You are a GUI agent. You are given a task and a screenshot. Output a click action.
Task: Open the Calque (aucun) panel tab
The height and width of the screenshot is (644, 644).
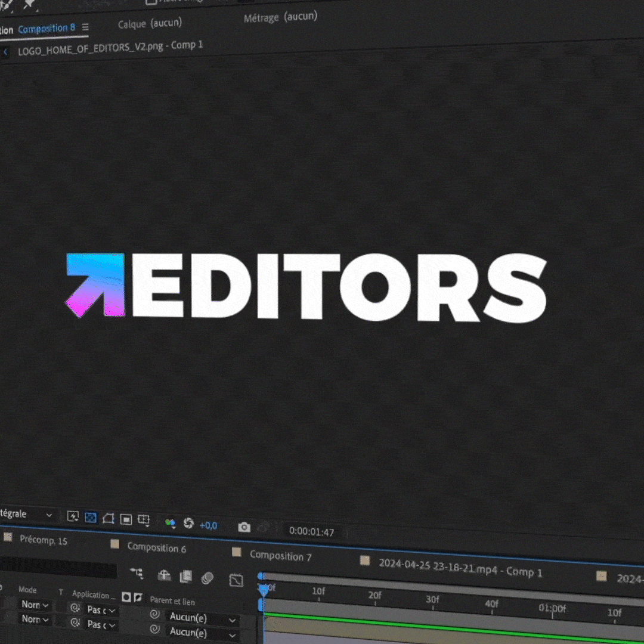[x=150, y=24]
